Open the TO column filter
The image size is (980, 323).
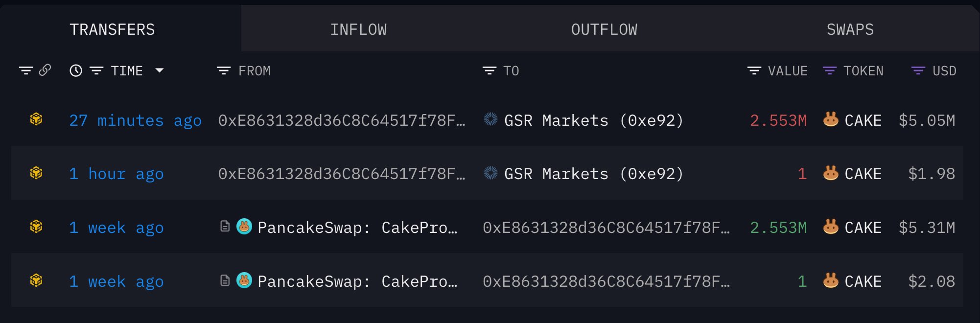489,71
